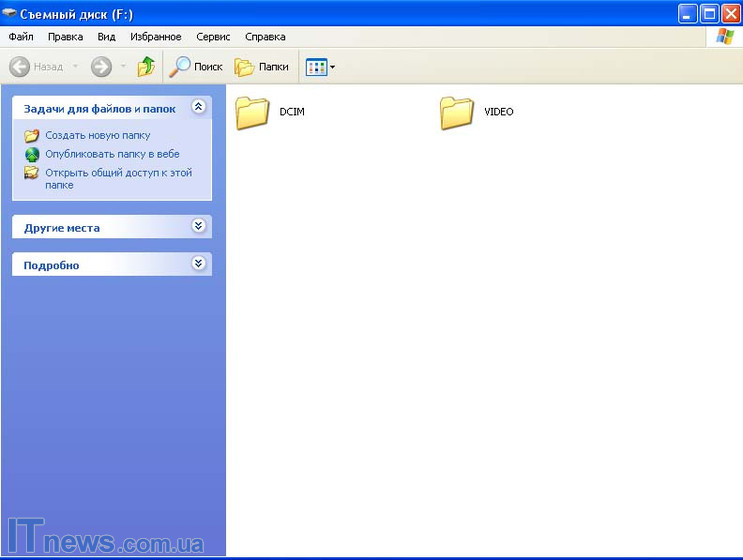This screenshot has height=560, width=743.
Task: Go up one folder level
Action: pos(146,67)
